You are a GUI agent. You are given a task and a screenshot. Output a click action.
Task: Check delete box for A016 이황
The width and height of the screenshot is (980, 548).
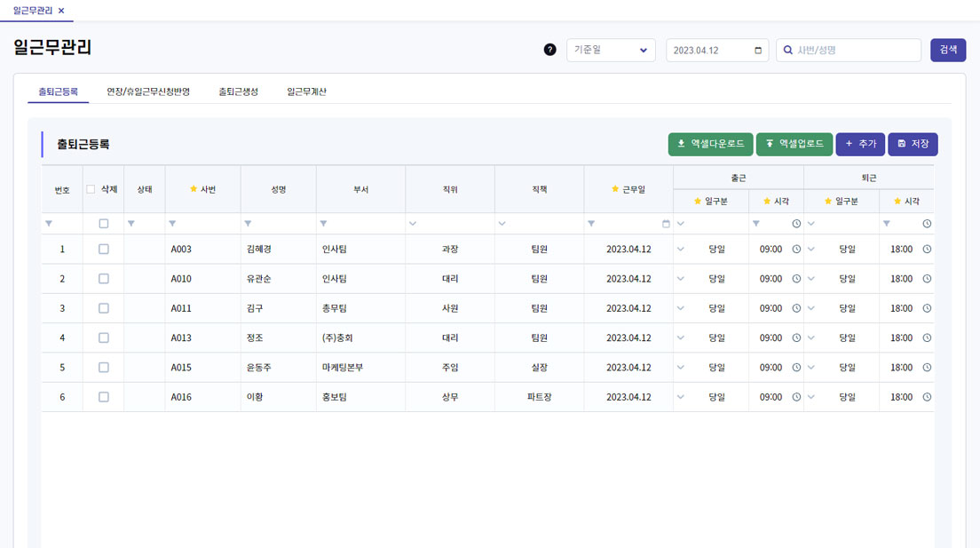click(x=104, y=397)
